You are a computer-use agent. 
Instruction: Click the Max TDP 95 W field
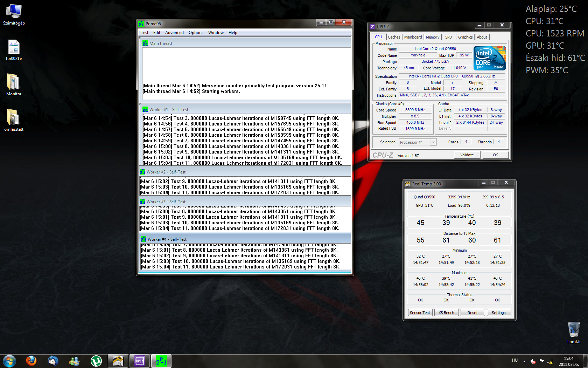point(464,55)
